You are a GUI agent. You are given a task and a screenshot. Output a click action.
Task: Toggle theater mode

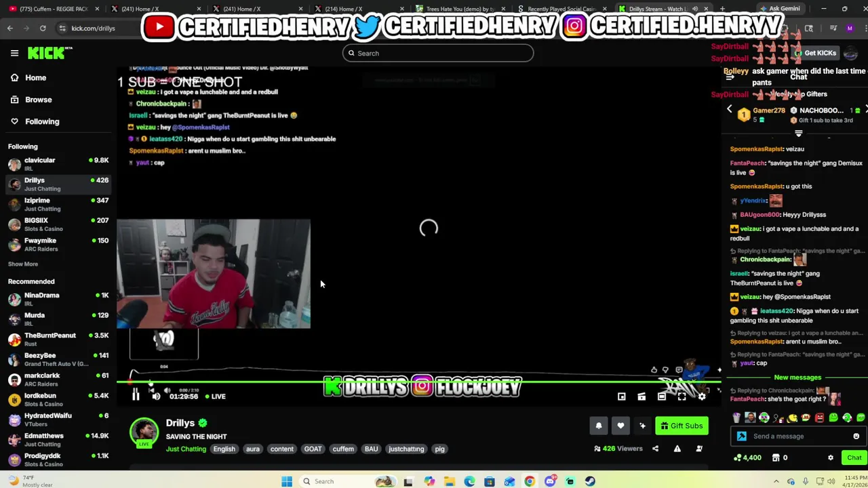pos(662,396)
